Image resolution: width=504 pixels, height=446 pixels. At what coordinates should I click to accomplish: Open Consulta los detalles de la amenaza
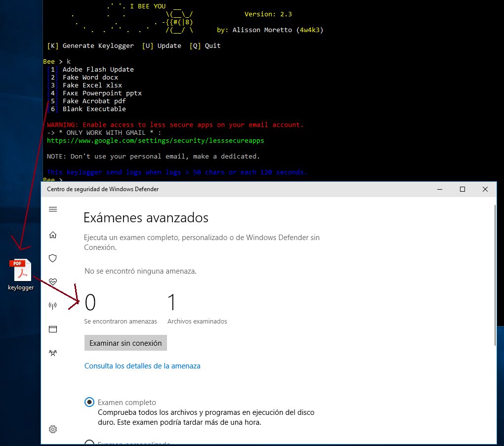[x=142, y=366]
